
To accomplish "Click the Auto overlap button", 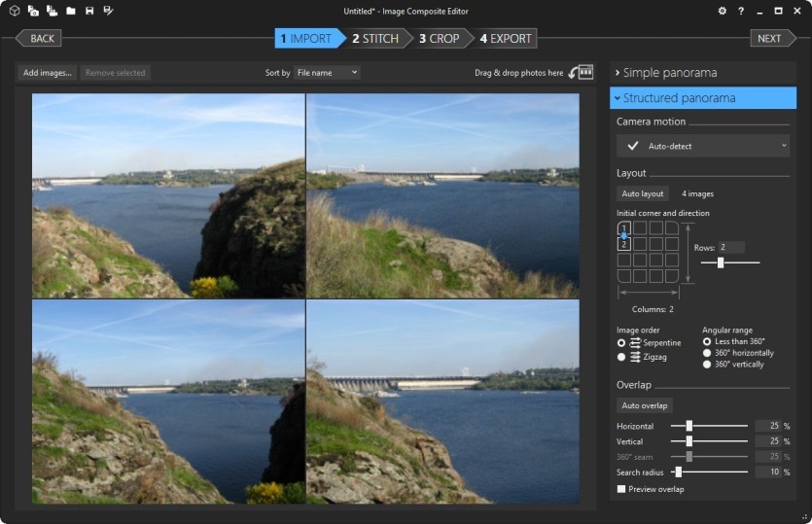I will coord(644,405).
